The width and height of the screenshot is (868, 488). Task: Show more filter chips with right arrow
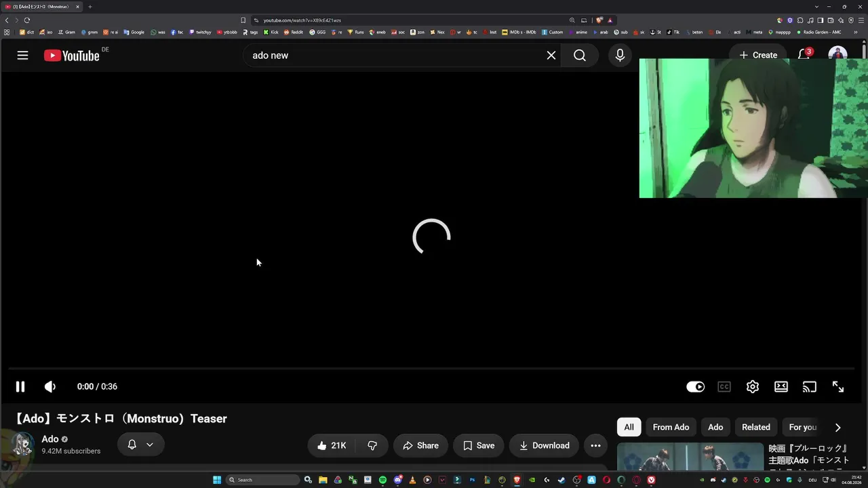point(837,427)
